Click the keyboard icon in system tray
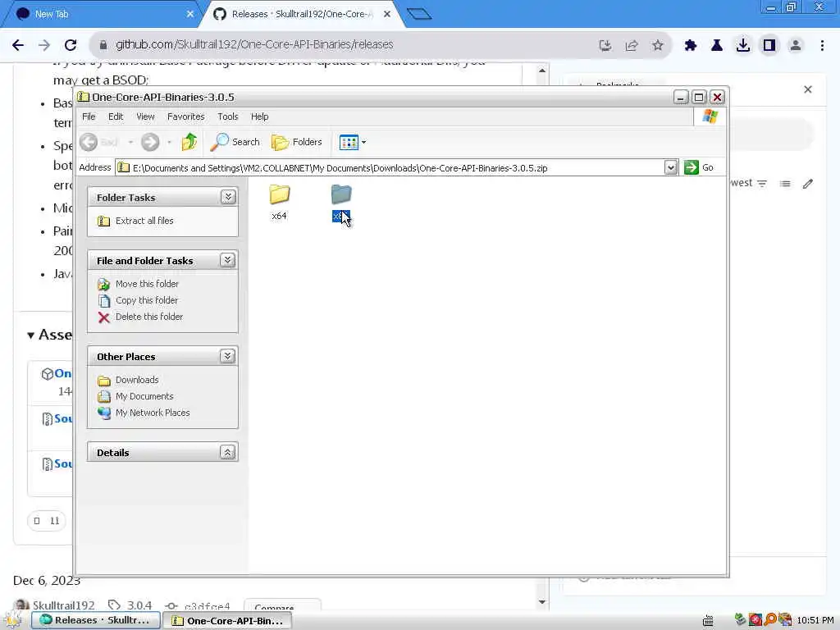 708,621
